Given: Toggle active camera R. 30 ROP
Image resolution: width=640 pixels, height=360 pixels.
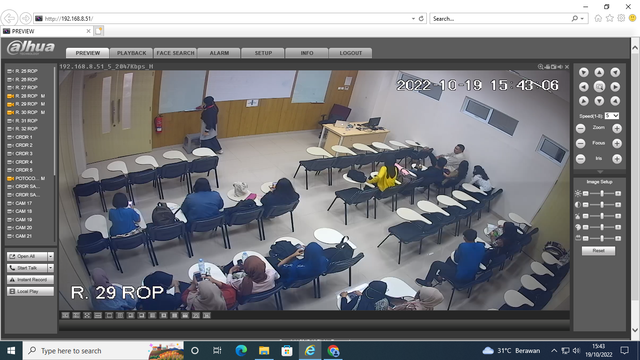Looking at the screenshot, I should [27, 112].
